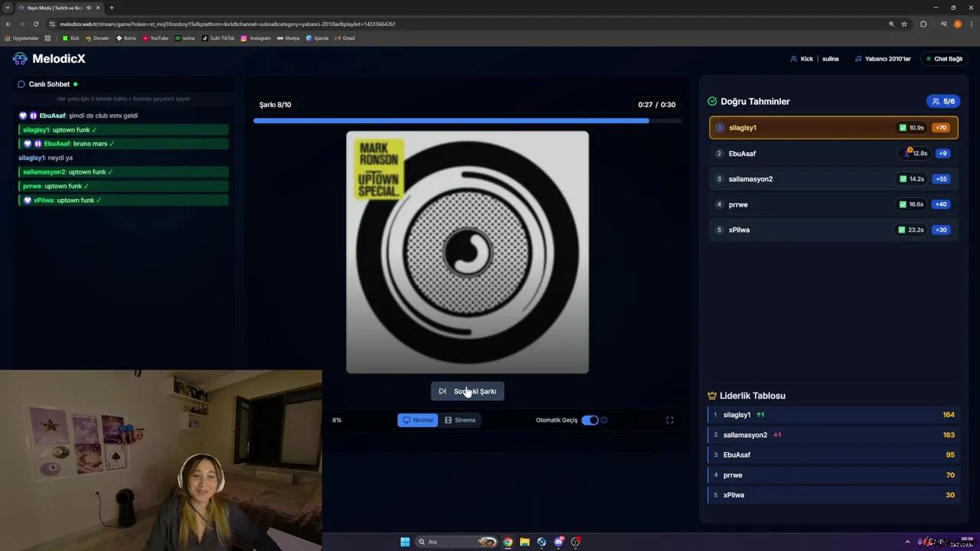Click the Doğru Tahminler checkmark icon
This screenshot has width=980, height=551.
(712, 101)
